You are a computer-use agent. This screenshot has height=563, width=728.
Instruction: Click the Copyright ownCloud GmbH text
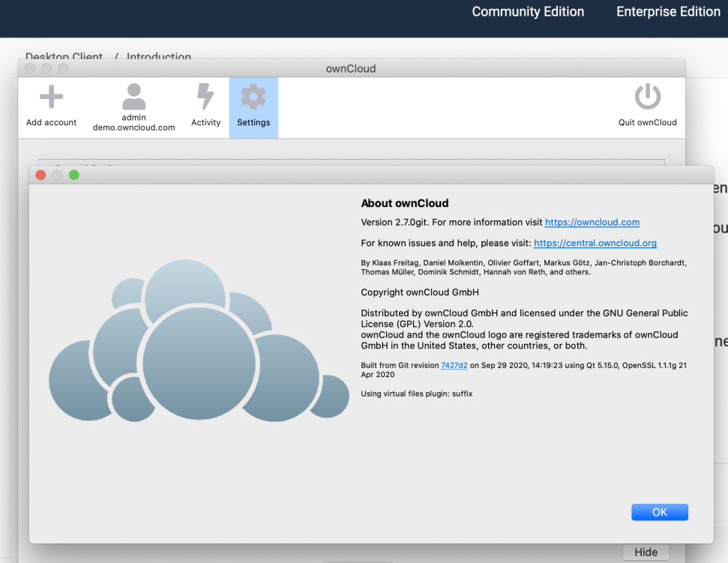[420, 292]
